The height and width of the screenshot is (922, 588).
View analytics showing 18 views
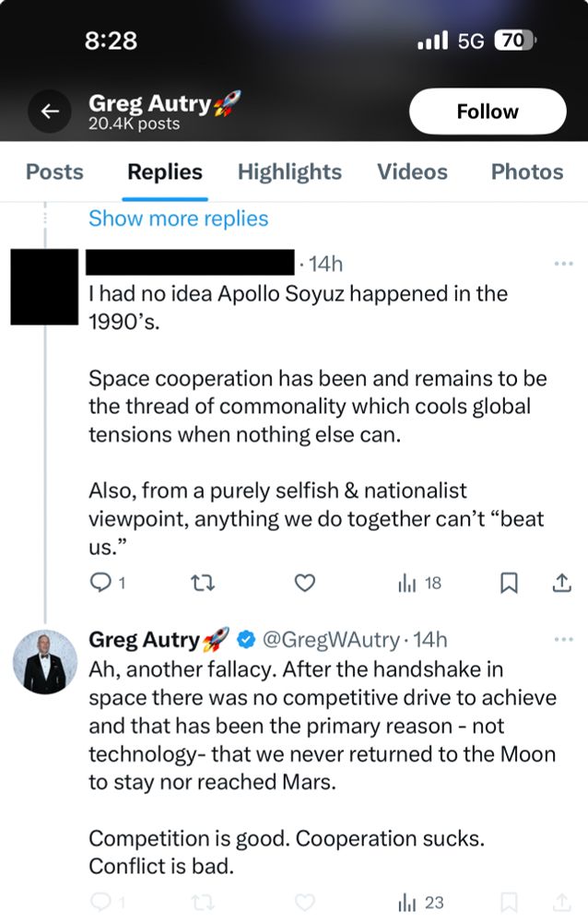[419, 583]
